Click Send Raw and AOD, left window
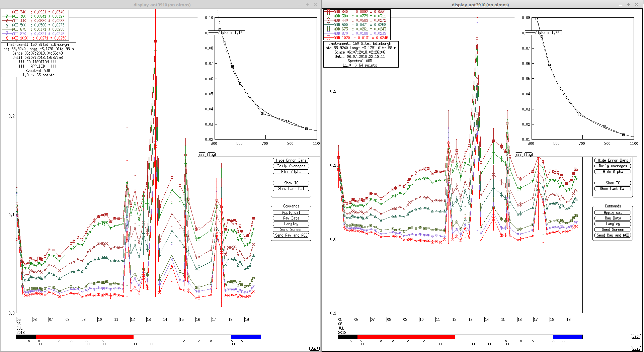Screen dimensions: 644x352 coord(291,235)
